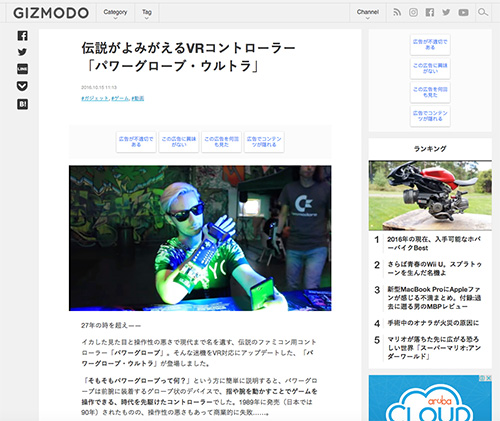This screenshot has width=500, height=421.
Task: Expand the Category dropdown menu
Action: pyautogui.click(x=115, y=13)
